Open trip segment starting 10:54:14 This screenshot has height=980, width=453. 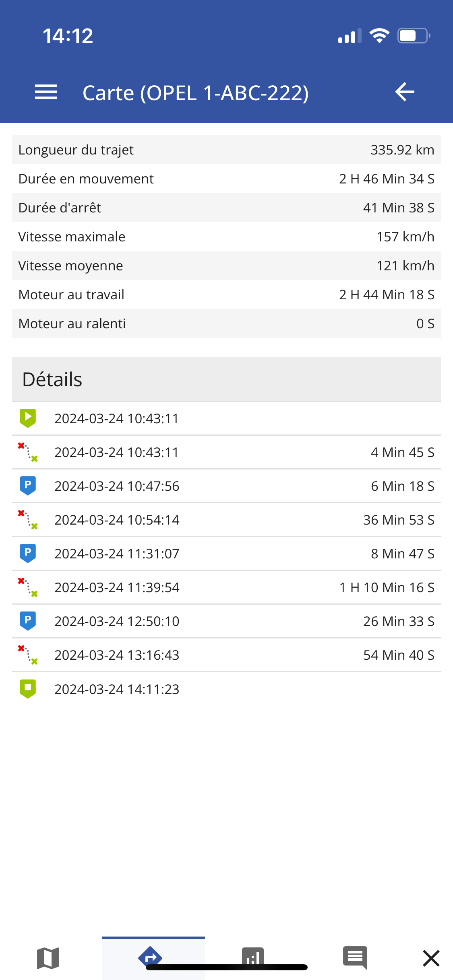226,520
